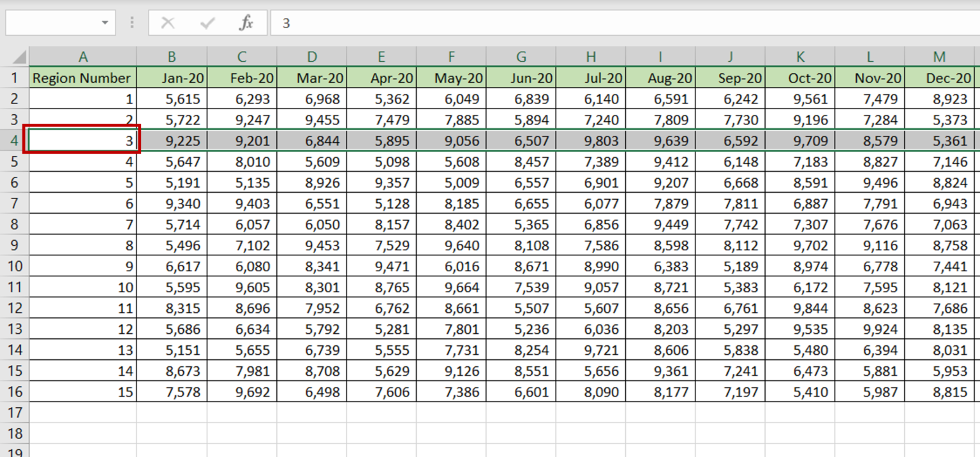Viewport: 980px width, 457px height.
Task: Select column header M
Action: tap(939, 56)
